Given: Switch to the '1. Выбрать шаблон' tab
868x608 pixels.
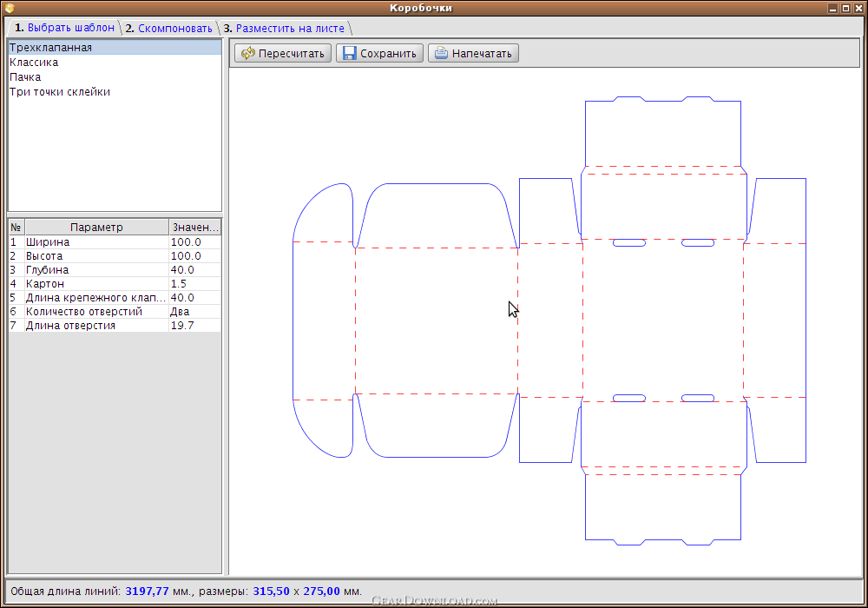Looking at the screenshot, I should (x=64, y=28).
